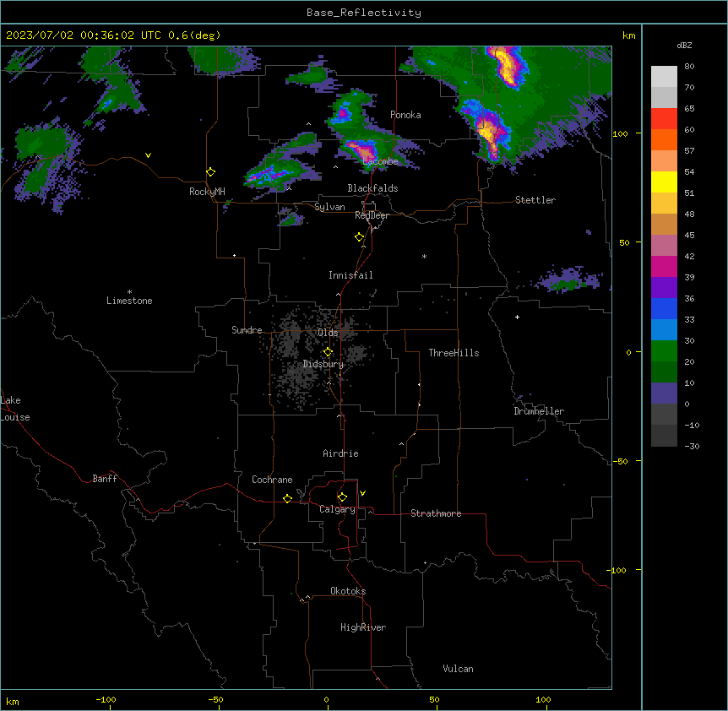Viewport: 728px width, 711px height.
Task: Click the Base_Reflectivity title text
Action: click(364, 13)
